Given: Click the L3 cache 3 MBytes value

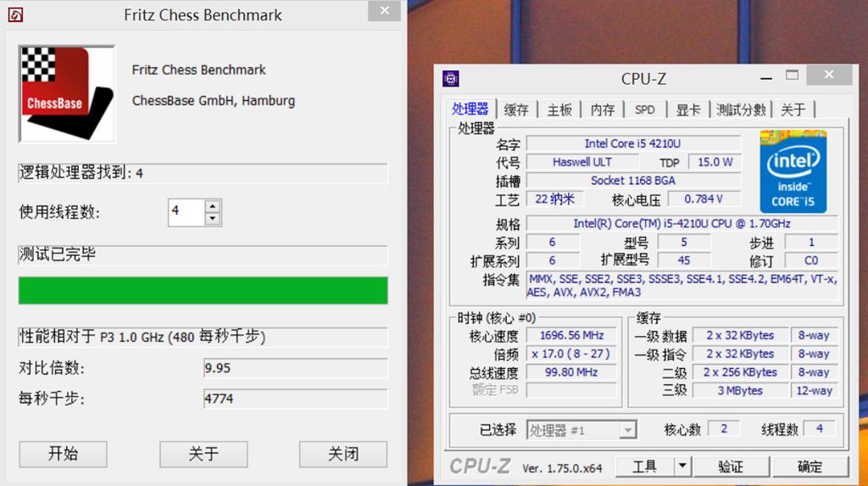Looking at the screenshot, I should (740, 390).
